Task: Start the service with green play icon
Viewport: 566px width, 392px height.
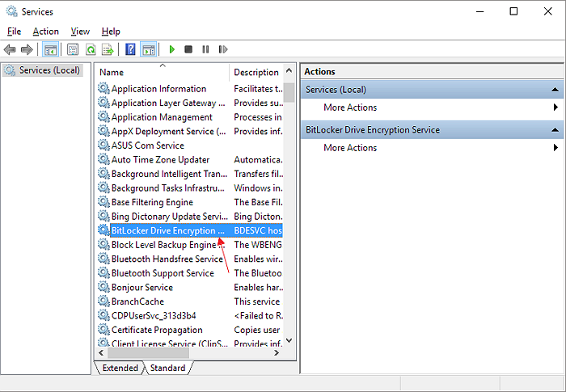Action: pos(171,50)
